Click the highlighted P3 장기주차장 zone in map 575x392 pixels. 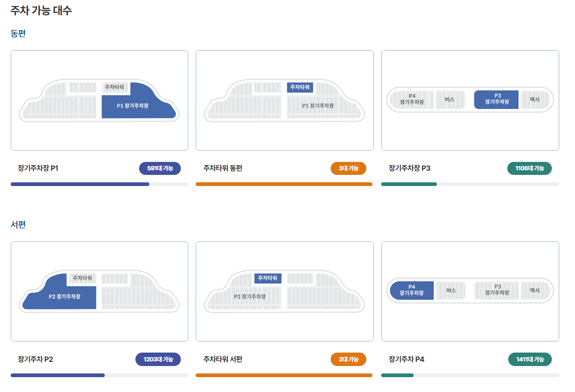496,99
